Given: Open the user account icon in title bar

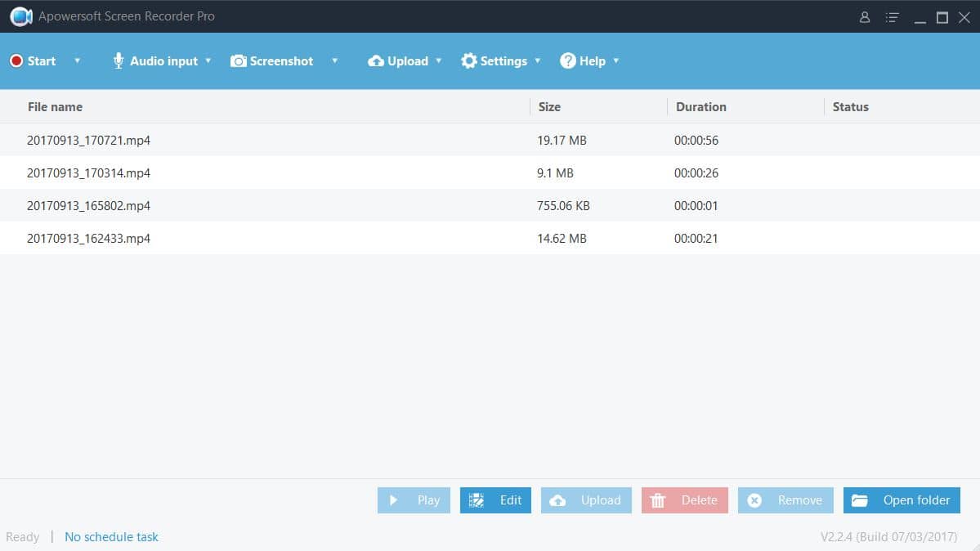Looking at the screenshot, I should (x=865, y=17).
